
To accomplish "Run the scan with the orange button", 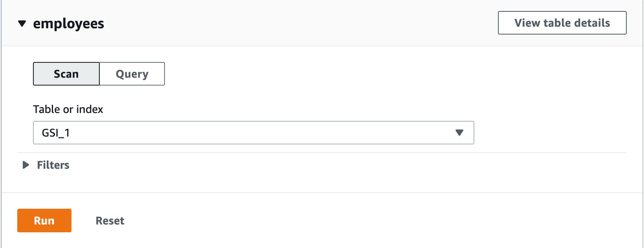I will tap(44, 221).
